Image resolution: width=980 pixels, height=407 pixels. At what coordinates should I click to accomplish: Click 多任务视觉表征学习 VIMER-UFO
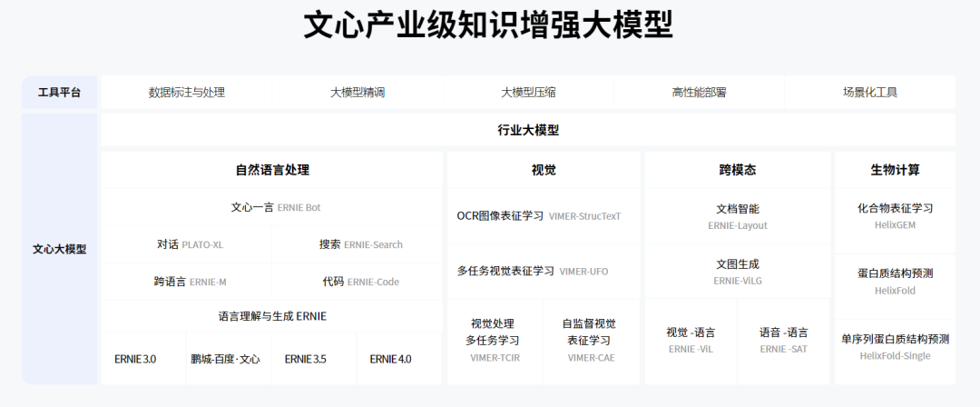[544, 271]
